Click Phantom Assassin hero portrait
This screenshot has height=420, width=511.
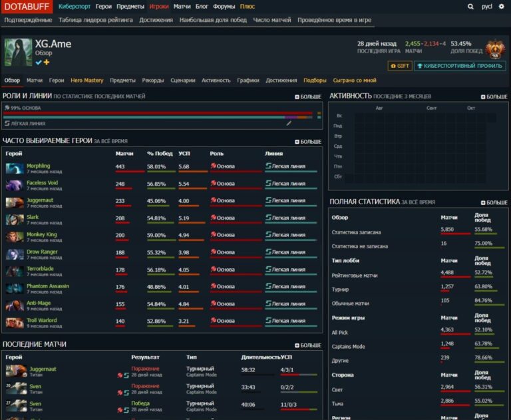(15, 288)
